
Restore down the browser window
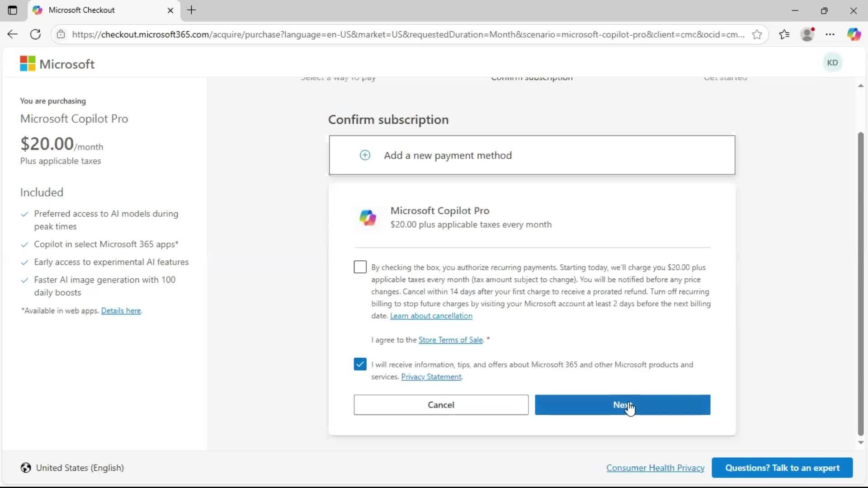824,10
